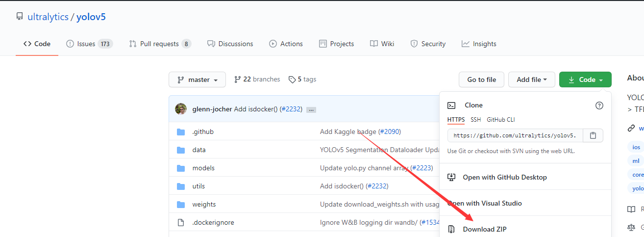Click the utils folder icon
The height and width of the screenshot is (237, 644).
click(181, 186)
